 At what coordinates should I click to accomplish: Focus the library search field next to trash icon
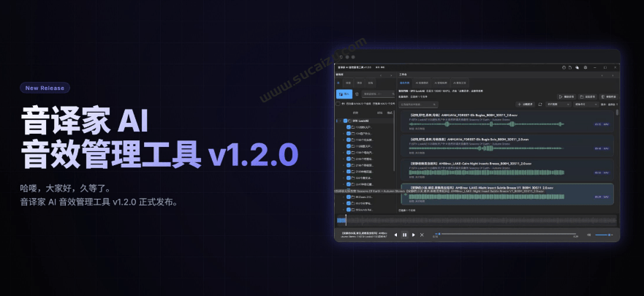(x=378, y=94)
